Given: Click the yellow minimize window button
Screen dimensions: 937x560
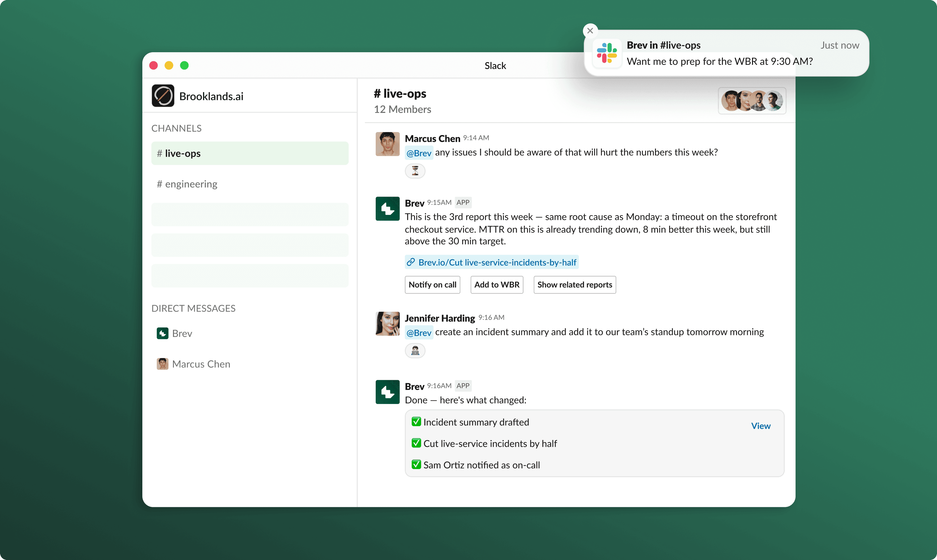Looking at the screenshot, I should [169, 65].
